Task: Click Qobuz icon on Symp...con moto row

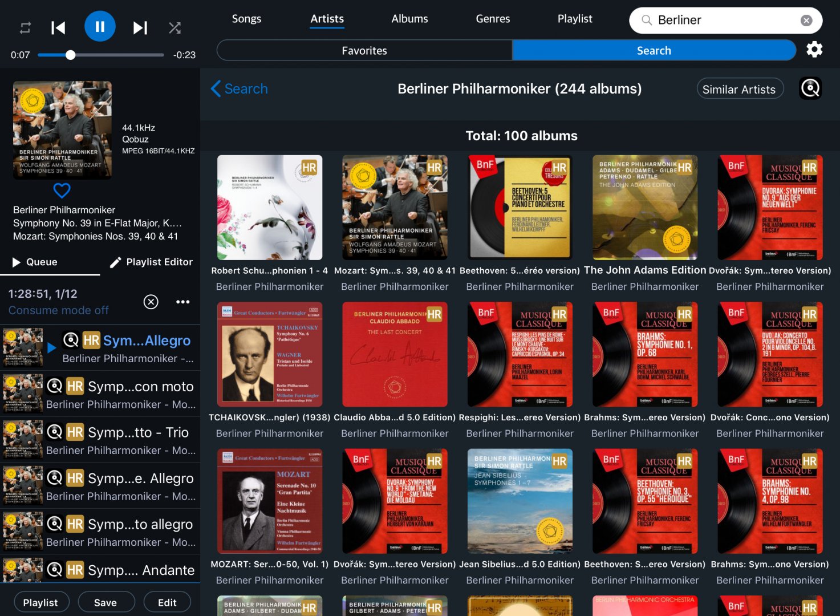Action: [x=54, y=386]
